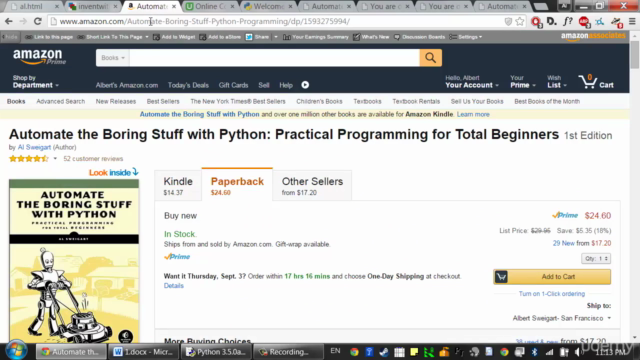The image size is (640, 360).
Task: Open the 'f?' font finder extension
Action: coord(568,21)
